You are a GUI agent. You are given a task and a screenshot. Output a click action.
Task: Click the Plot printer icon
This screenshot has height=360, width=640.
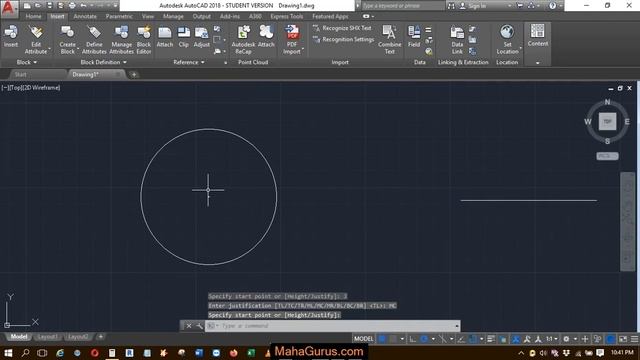pos(72,6)
